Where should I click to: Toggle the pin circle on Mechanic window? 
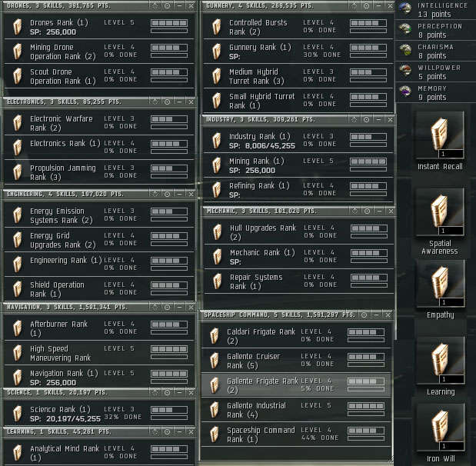(367, 211)
